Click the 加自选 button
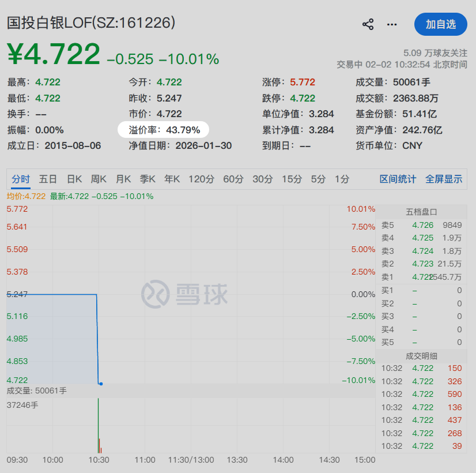The height and width of the screenshot is (473, 476). coord(440,24)
